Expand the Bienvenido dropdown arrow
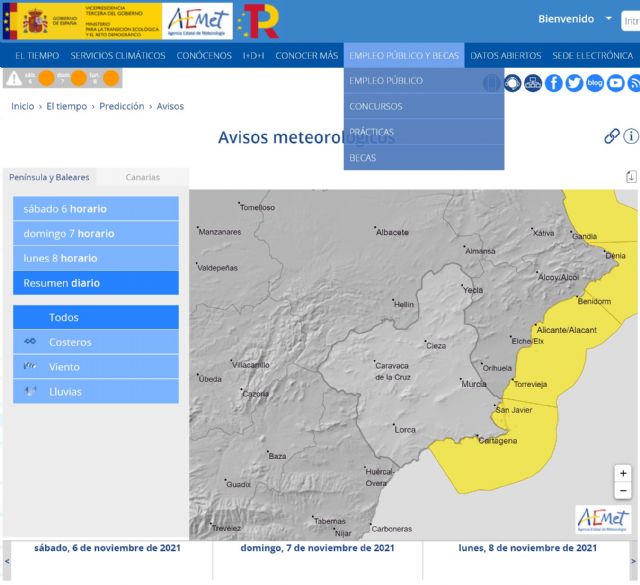640x585 pixels. pyautogui.click(x=609, y=19)
